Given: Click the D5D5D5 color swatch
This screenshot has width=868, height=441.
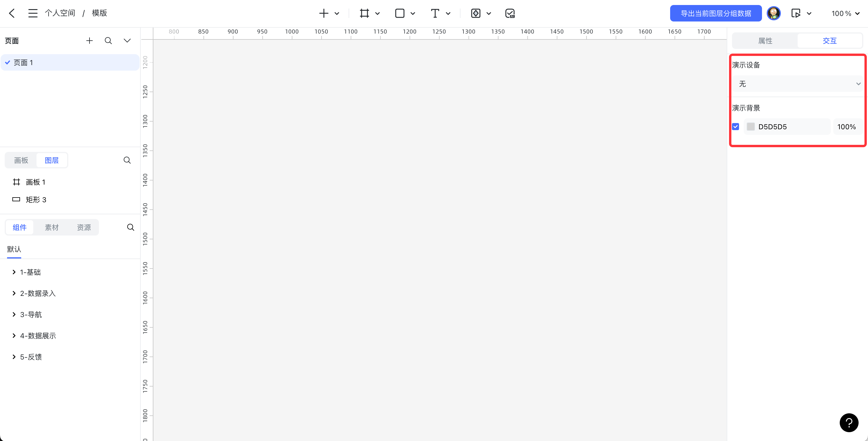Looking at the screenshot, I should [751, 127].
